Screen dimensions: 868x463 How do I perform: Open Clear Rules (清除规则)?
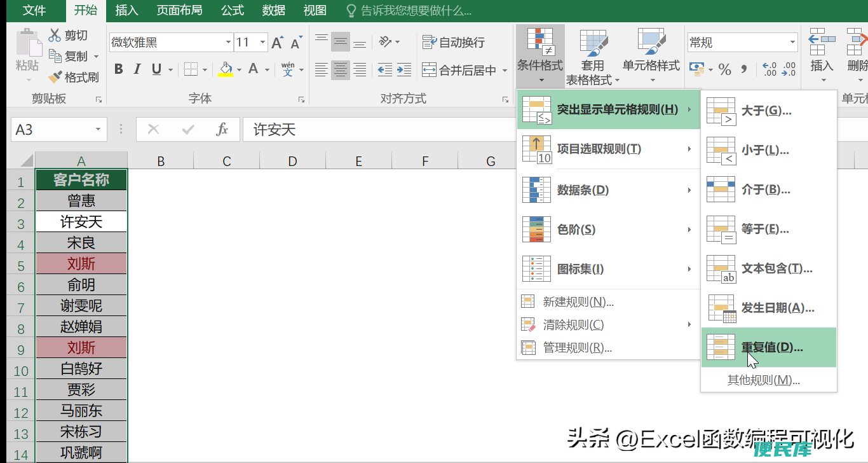[x=608, y=325]
